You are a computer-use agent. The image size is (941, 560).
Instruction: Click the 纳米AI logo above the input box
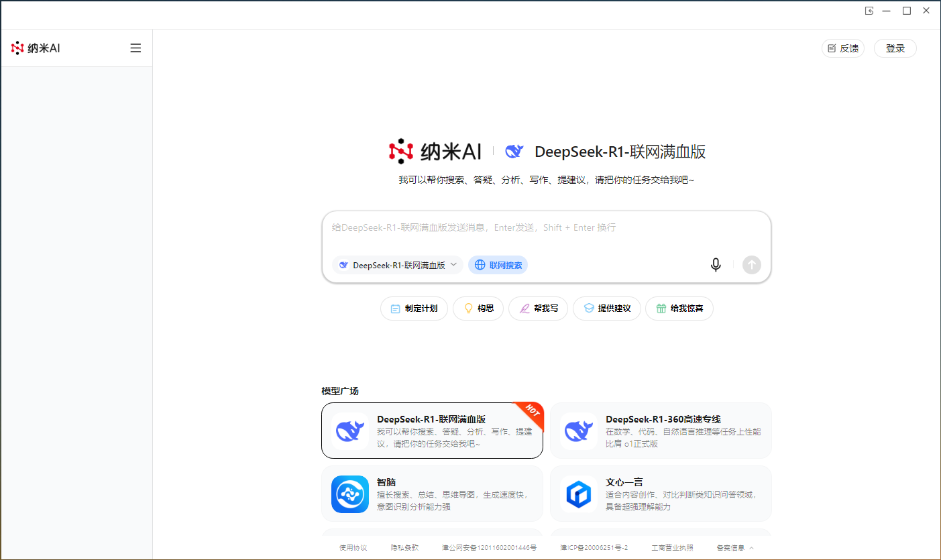[435, 152]
